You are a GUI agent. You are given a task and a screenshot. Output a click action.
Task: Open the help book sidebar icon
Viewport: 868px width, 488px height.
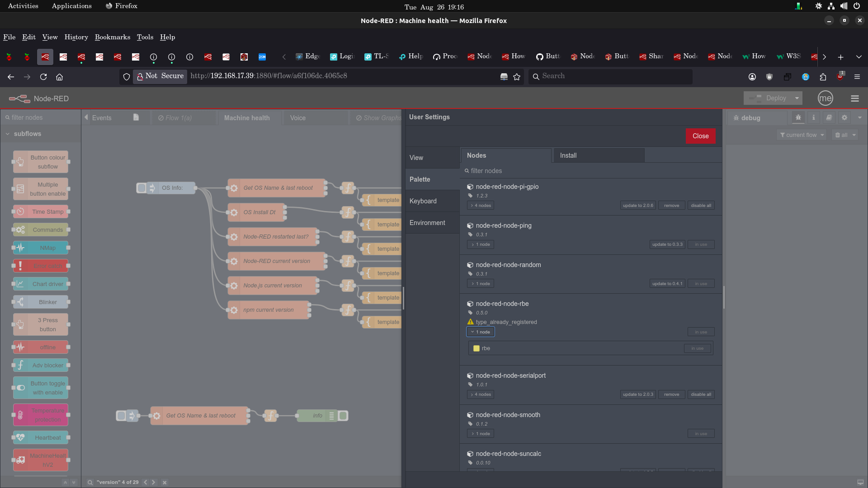pos(829,117)
